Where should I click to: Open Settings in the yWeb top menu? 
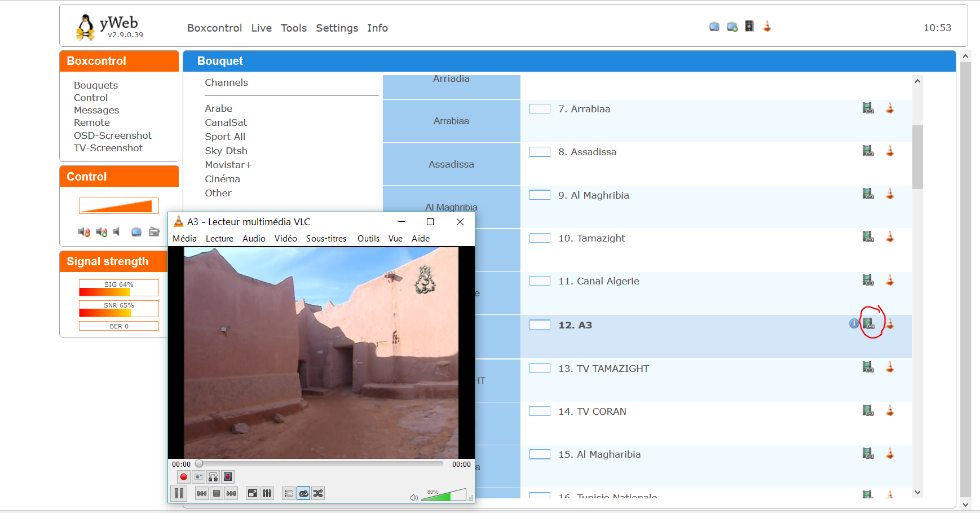(337, 28)
